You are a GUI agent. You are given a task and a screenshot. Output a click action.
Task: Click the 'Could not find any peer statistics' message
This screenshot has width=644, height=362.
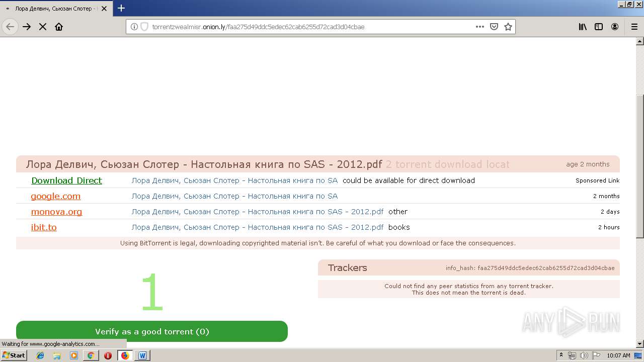469,286
